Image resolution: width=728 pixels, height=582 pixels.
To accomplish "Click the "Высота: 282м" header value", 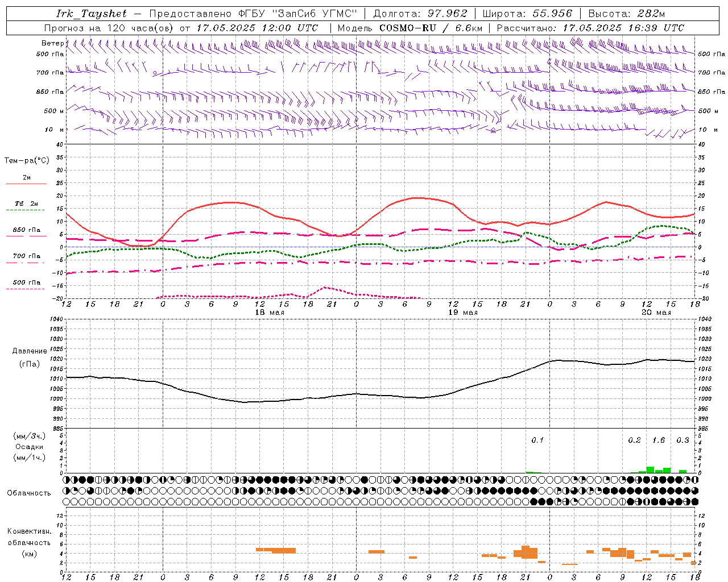I will pyautogui.click(x=627, y=14).
